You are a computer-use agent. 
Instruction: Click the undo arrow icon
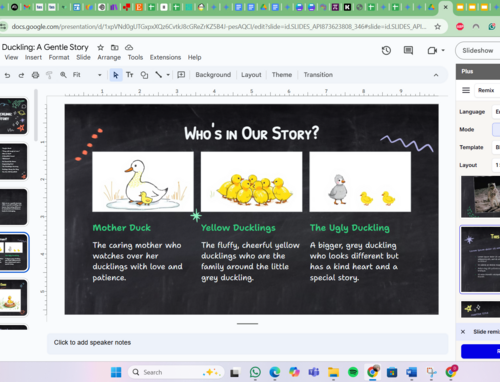[x=7, y=75]
